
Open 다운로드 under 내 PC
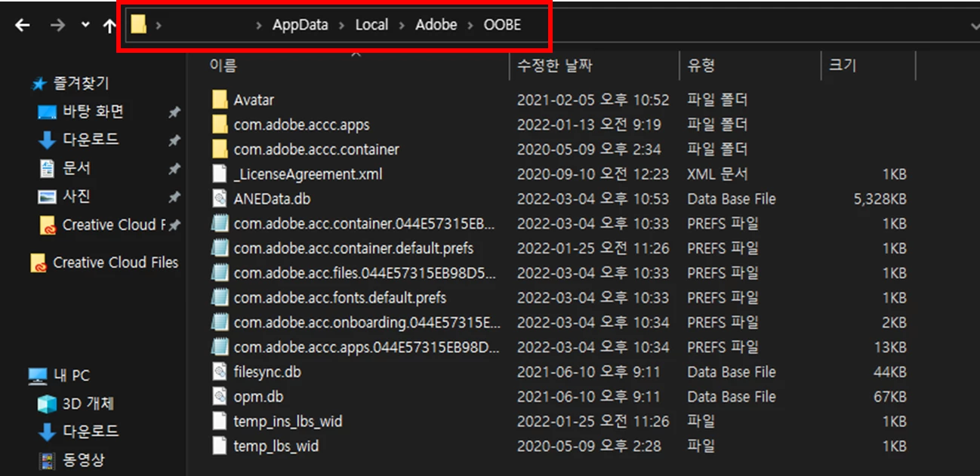click(x=91, y=431)
